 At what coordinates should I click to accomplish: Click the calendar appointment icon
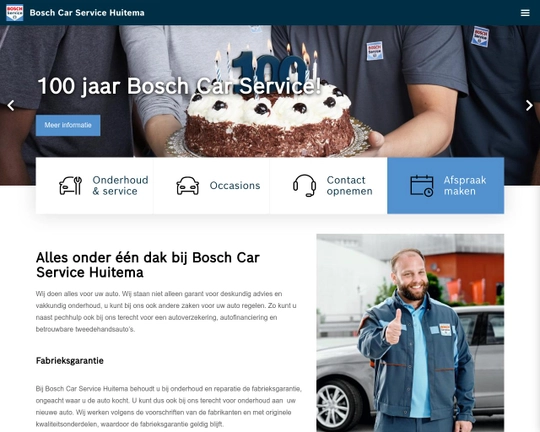coord(422,186)
